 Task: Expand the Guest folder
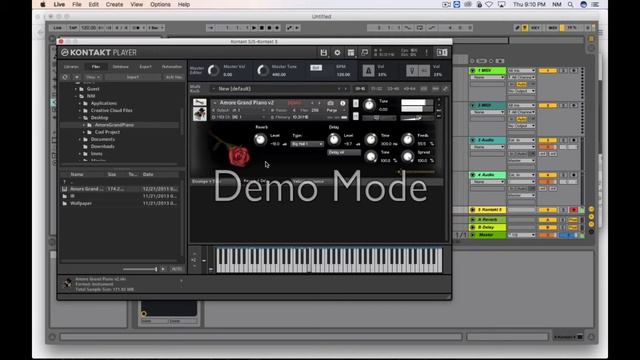(x=76, y=89)
